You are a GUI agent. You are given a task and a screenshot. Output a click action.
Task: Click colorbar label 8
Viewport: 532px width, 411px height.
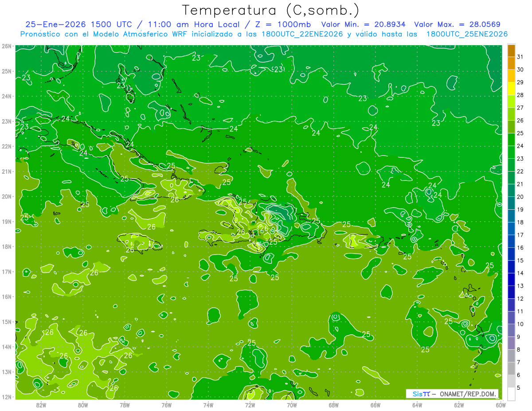pos(519,349)
